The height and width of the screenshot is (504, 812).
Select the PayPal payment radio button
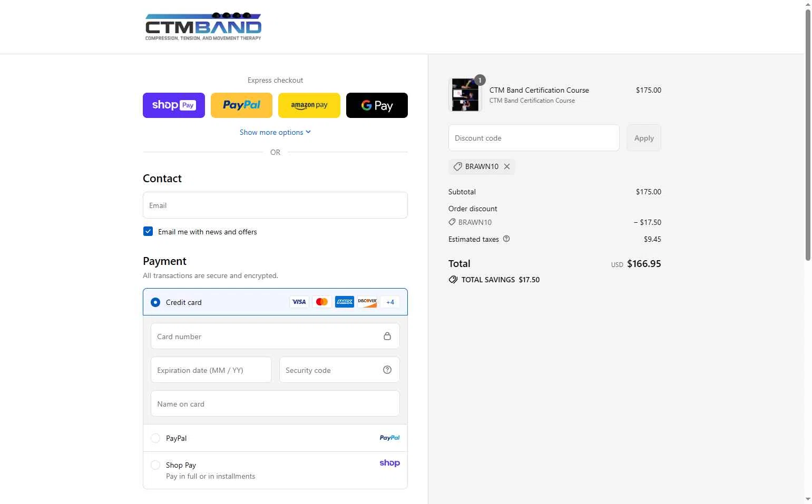(x=155, y=438)
